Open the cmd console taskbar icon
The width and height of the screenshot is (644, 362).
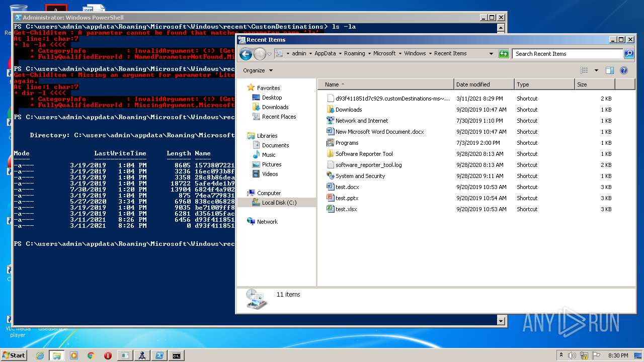pyautogui.click(x=177, y=355)
